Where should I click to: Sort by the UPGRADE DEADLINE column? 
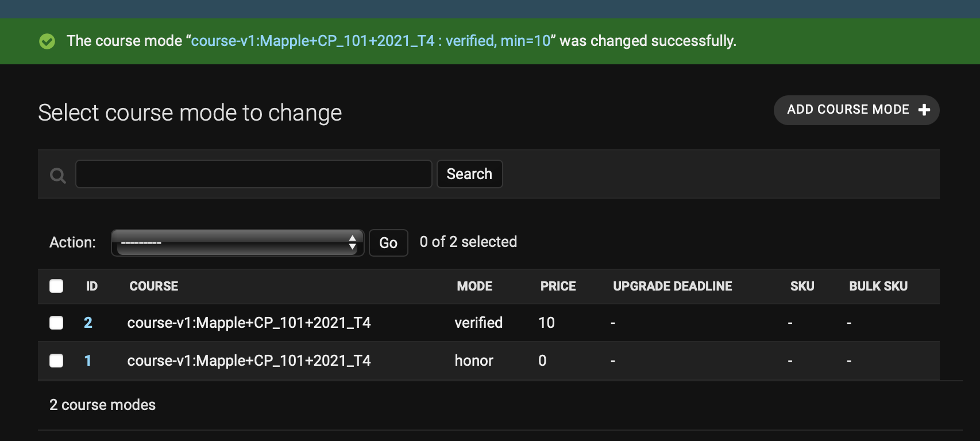point(672,286)
